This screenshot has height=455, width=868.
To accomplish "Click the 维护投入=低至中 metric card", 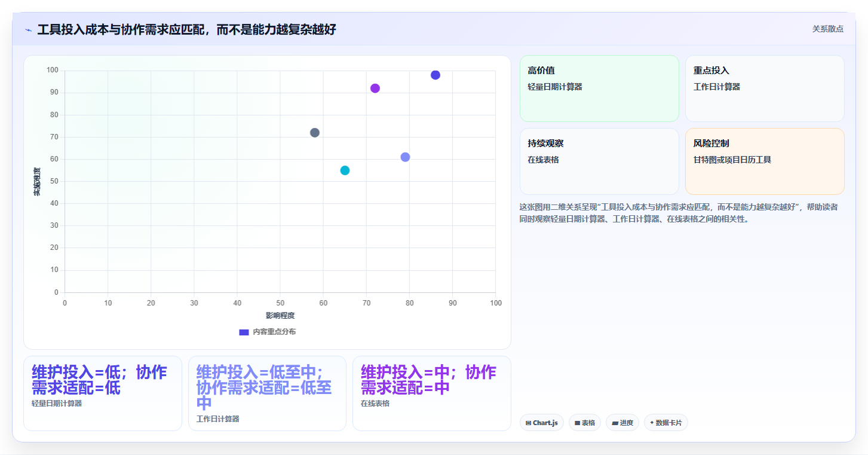I will (x=267, y=393).
